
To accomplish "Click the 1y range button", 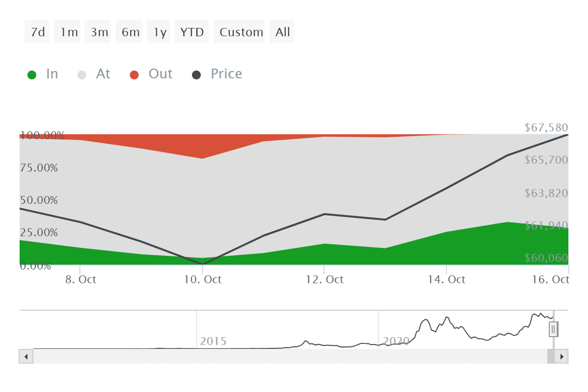I will pyautogui.click(x=159, y=32).
